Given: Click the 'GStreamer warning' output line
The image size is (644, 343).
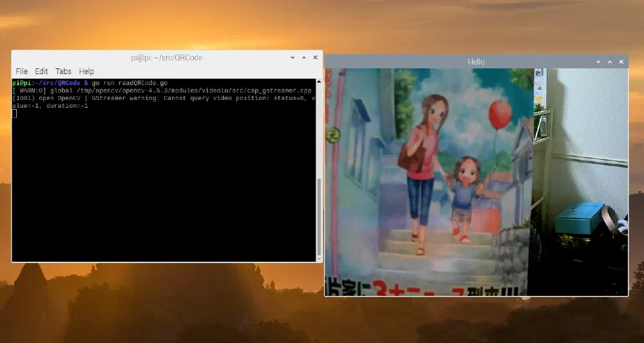Looking at the screenshot, I should (164, 98).
